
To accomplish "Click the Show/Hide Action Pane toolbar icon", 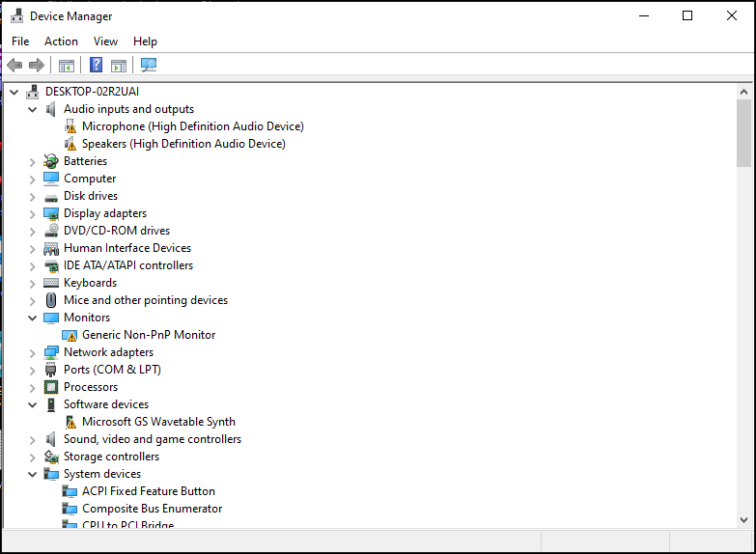I will click(119, 65).
